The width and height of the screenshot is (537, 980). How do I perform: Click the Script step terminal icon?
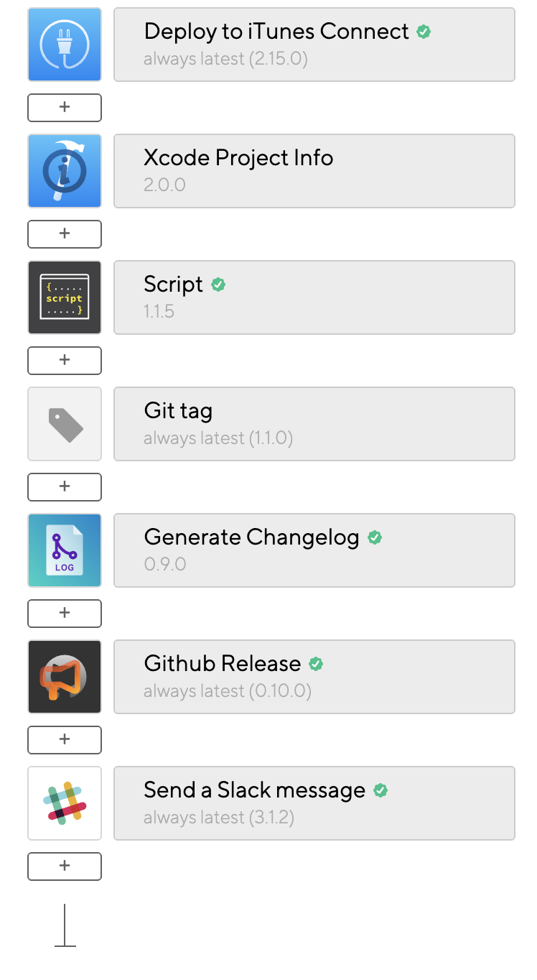pos(65,297)
